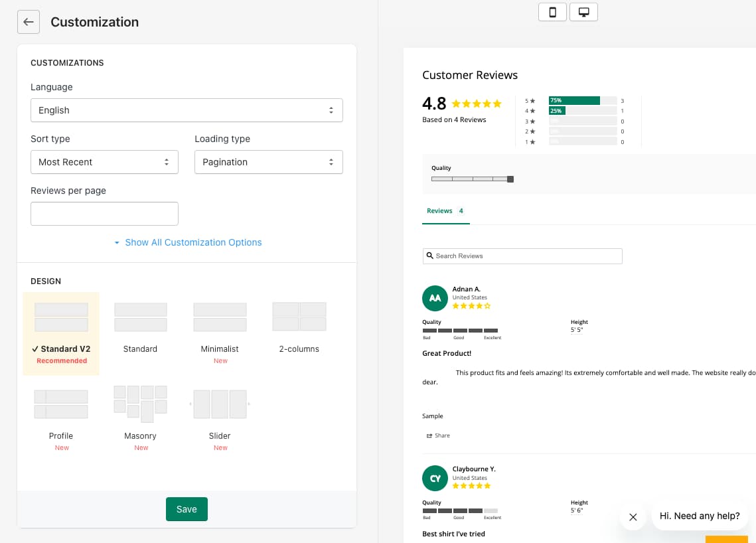Screen dimensions: 756x543
Task: Switch to desktop preview icon
Action: [584, 12]
